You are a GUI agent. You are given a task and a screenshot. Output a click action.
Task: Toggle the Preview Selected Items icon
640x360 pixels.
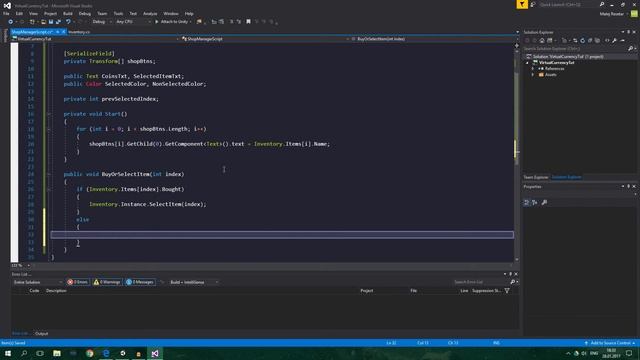tap(622, 40)
